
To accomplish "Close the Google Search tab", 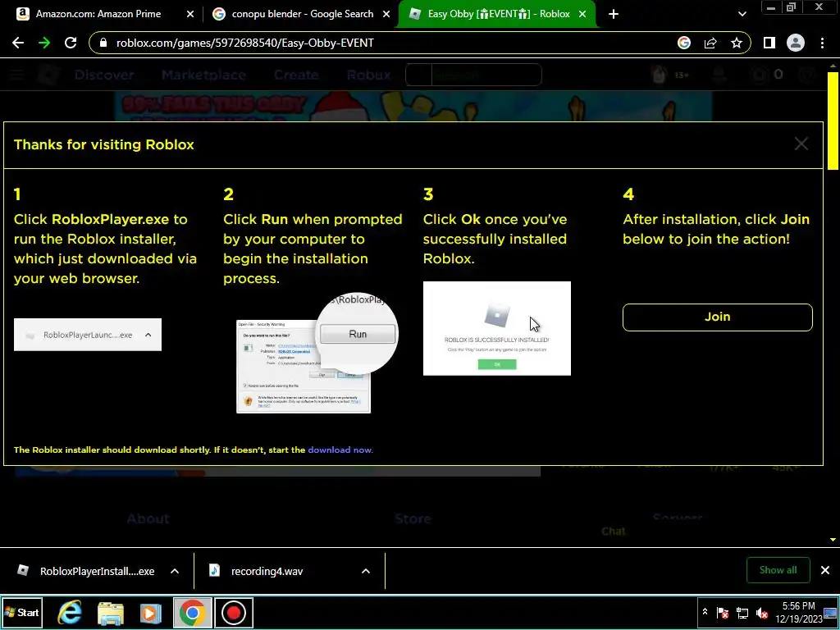I will point(386,14).
